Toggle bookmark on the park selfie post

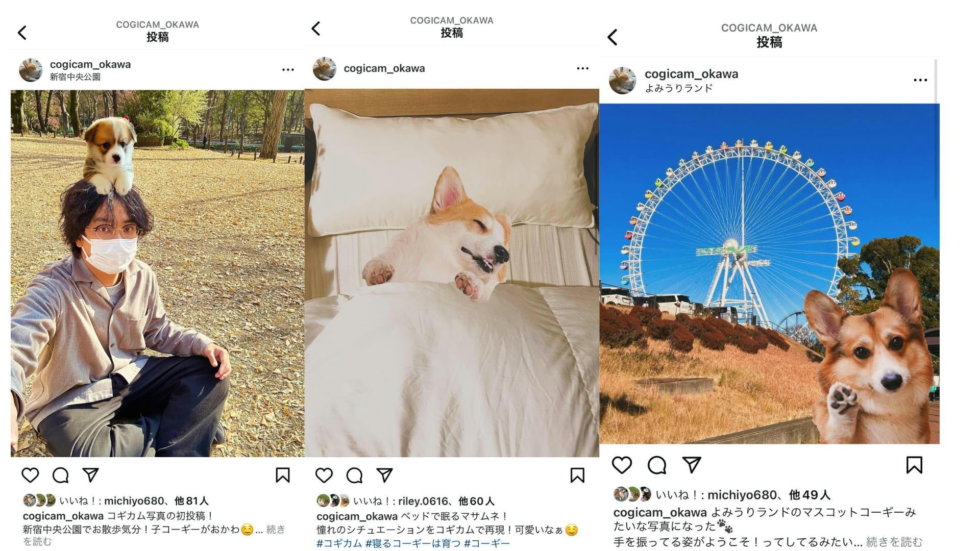coord(283,475)
